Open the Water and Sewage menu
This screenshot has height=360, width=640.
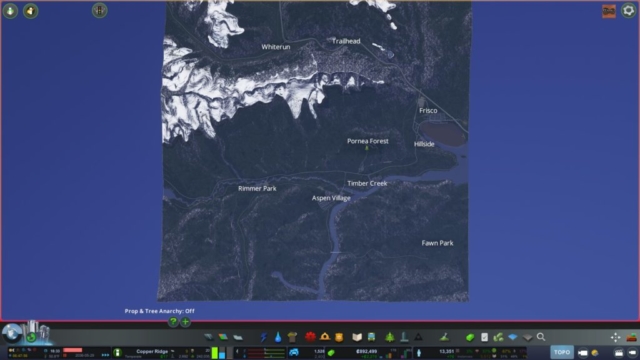(278, 337)
